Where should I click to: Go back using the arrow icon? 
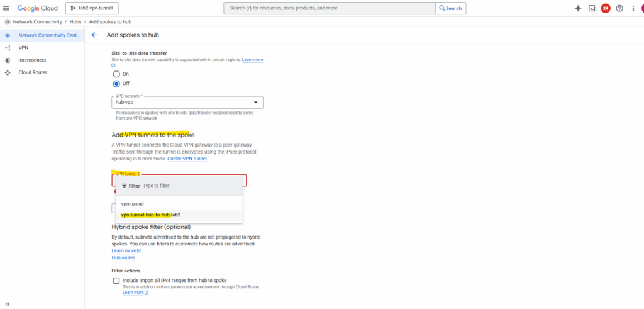click(94, 35)
